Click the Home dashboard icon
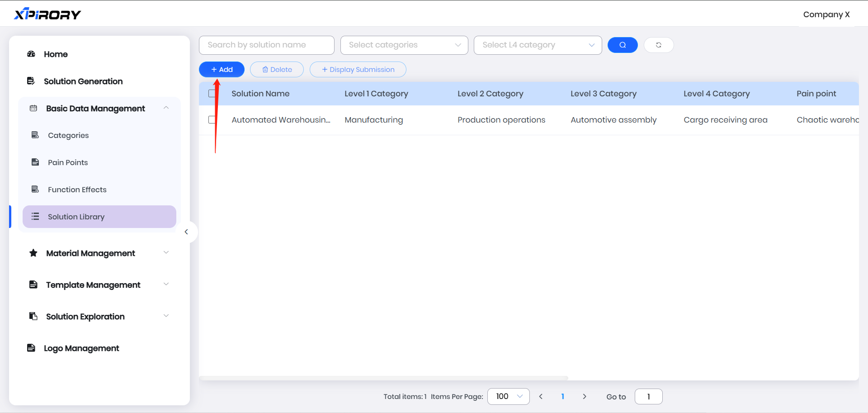 pyautogui.click(x=31, y=54)
